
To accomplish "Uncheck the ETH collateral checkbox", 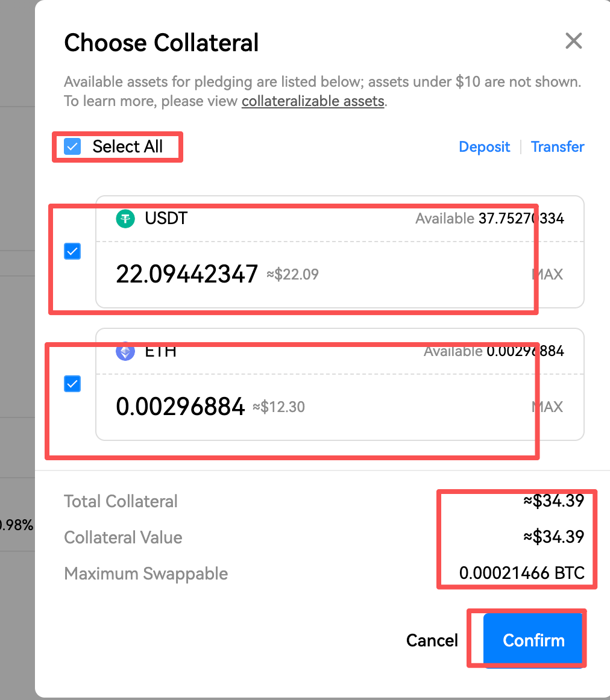I will coord(72,384).
